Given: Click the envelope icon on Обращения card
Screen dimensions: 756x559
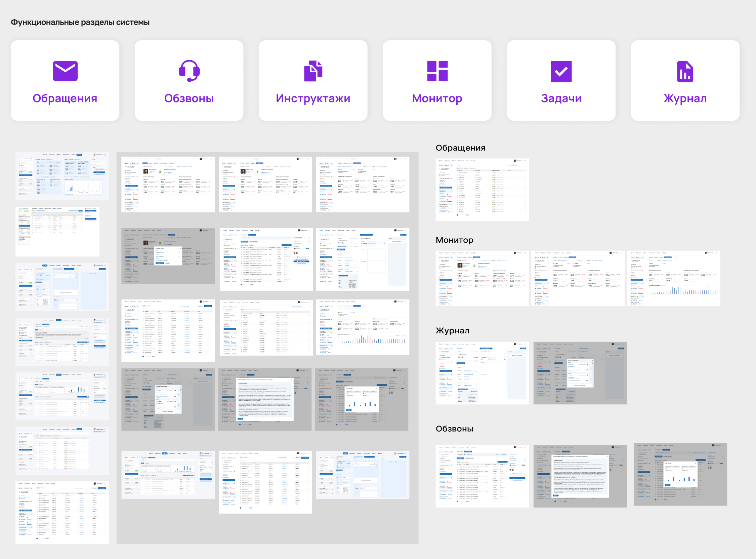Looking at the screenshot, I should pos(65,71).
